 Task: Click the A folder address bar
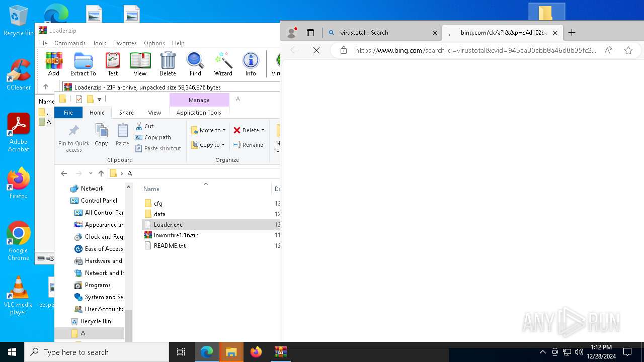tap(194, 173)
